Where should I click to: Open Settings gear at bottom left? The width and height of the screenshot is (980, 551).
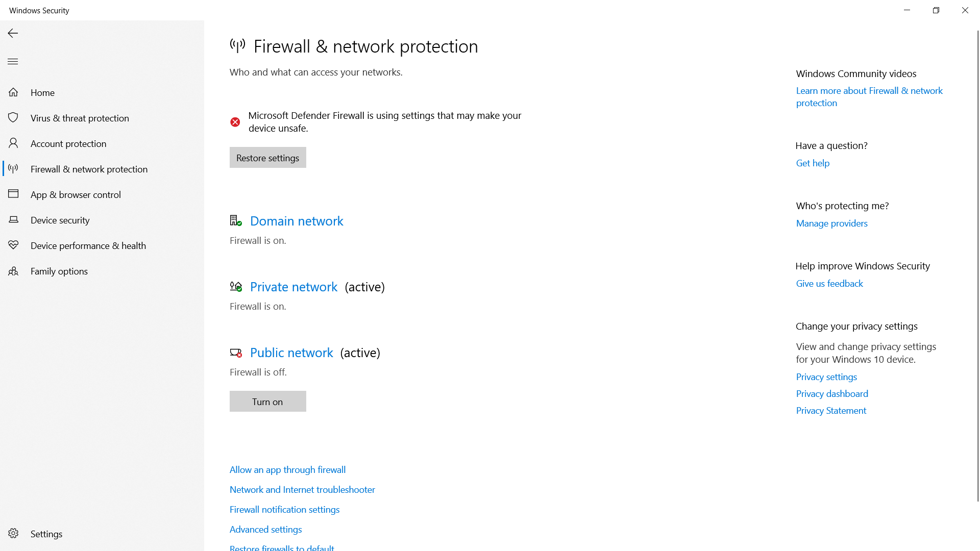click(x=13, y=534)
